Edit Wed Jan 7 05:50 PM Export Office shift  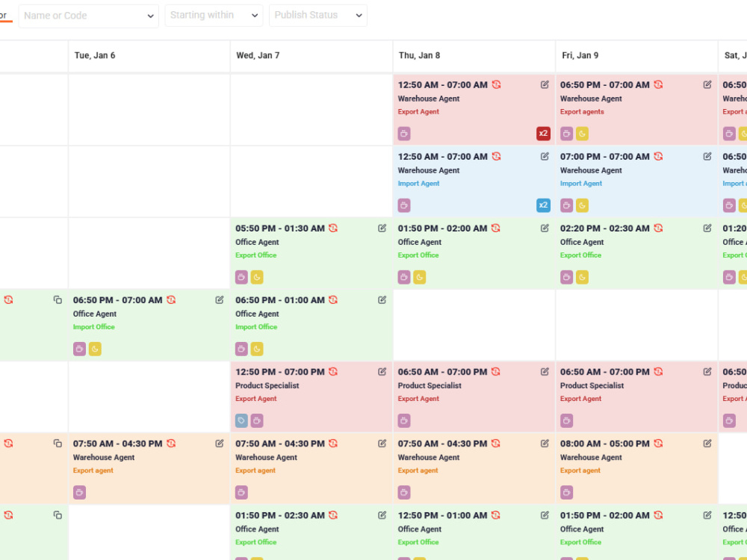pyautogui.click(x=382, y=228)
